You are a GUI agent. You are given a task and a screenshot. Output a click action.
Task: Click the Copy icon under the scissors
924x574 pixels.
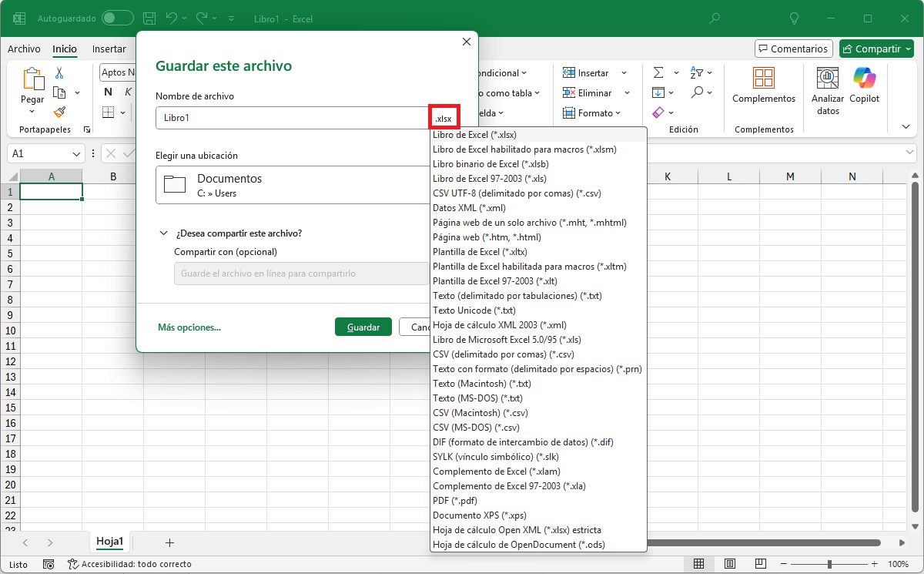click(59, 92)
